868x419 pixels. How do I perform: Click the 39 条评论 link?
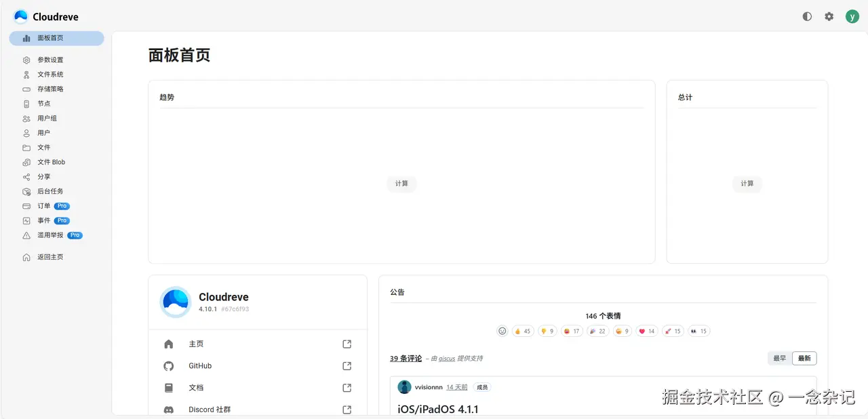pyautogui.click(x=406, y=358)
